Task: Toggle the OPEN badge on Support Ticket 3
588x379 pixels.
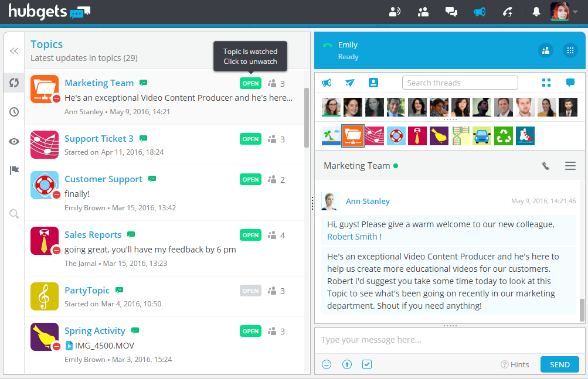Action: click(x=250, y=139)
